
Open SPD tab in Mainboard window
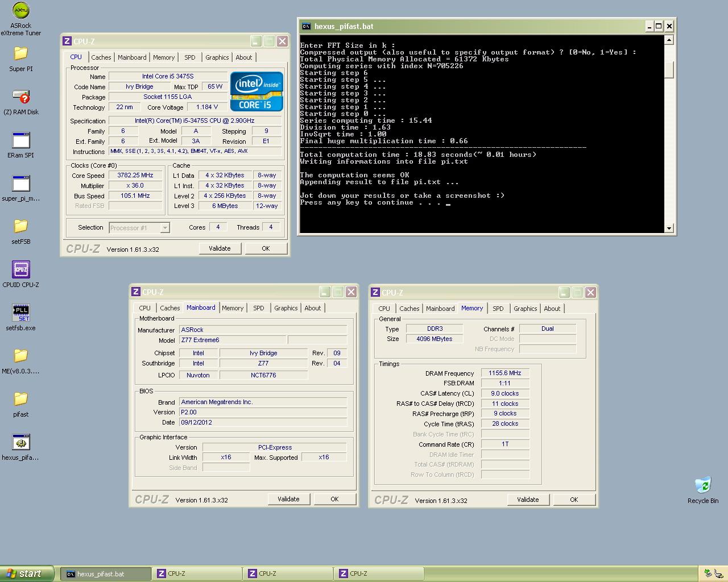coord(259,308)
